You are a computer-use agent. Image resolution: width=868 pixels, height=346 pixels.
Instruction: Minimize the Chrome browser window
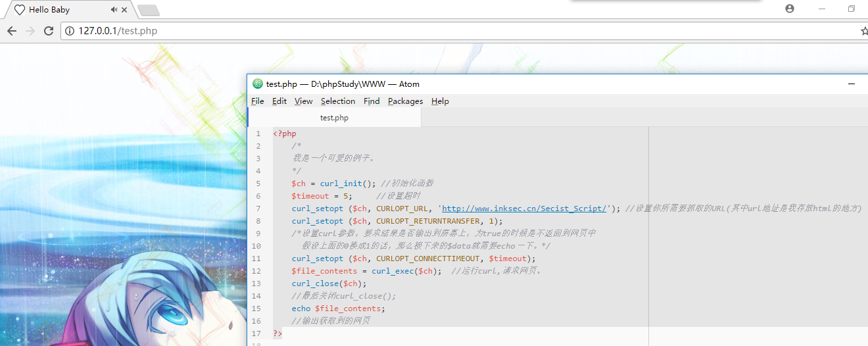(x=822, y=9)
